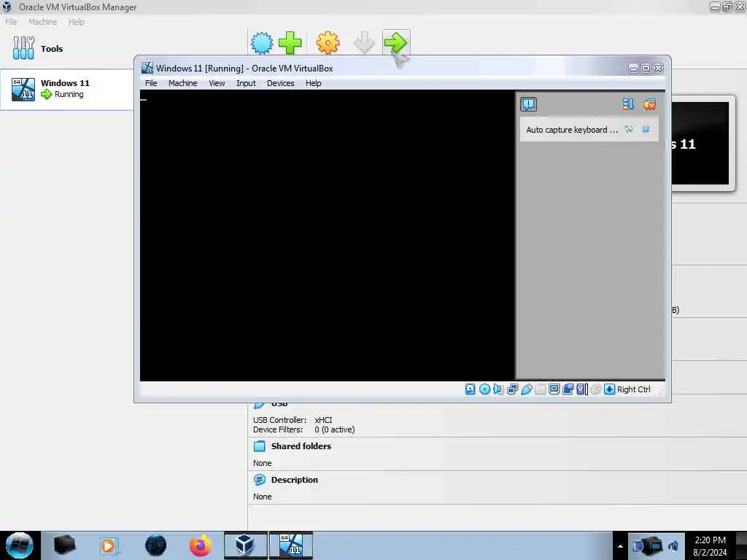Open Help menu in the VM window
This screenshot has height=560, width=747.
314,83
